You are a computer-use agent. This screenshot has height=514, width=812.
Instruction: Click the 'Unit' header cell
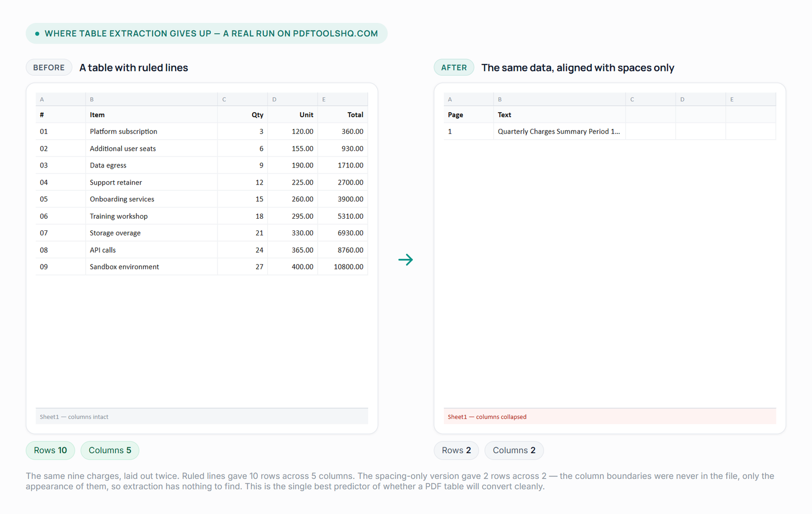(292, 115)
